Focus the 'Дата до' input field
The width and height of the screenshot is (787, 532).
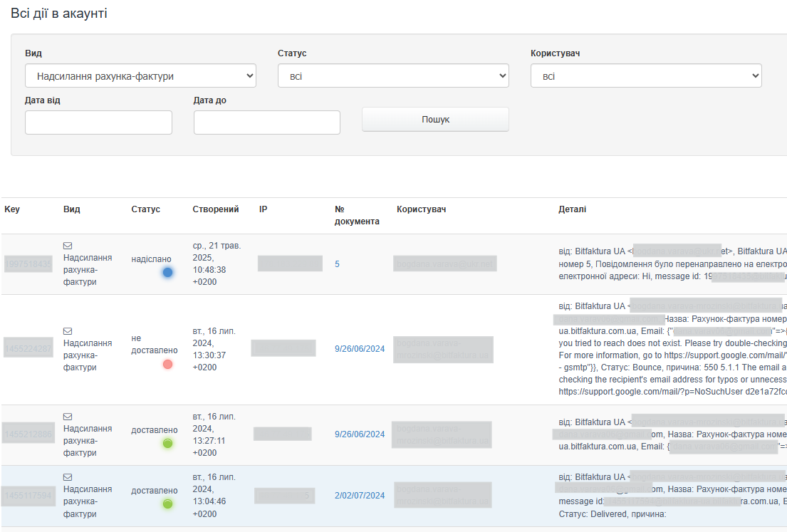[266, 122]
